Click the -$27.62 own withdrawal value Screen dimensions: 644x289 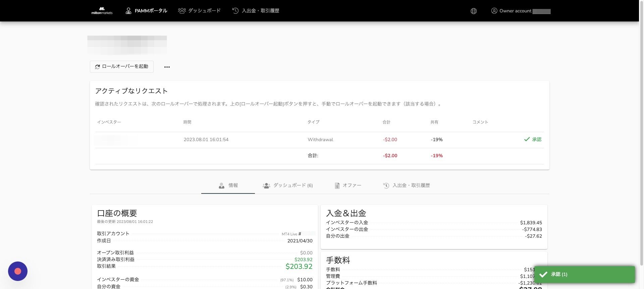tap(533, 236)
